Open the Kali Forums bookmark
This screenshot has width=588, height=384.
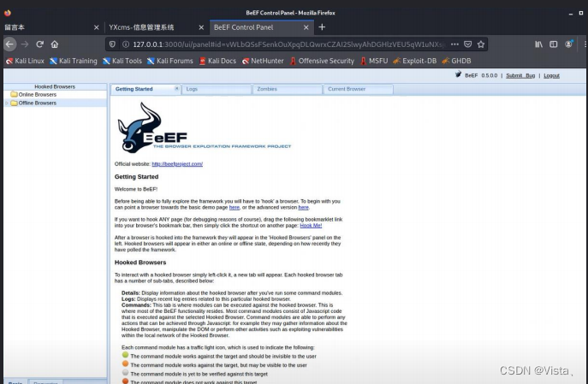[169, 61]
